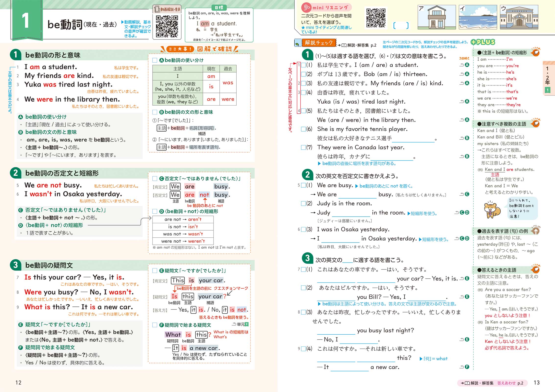Select picture イ showing the sea
The image size is (555, 392).
478,17
